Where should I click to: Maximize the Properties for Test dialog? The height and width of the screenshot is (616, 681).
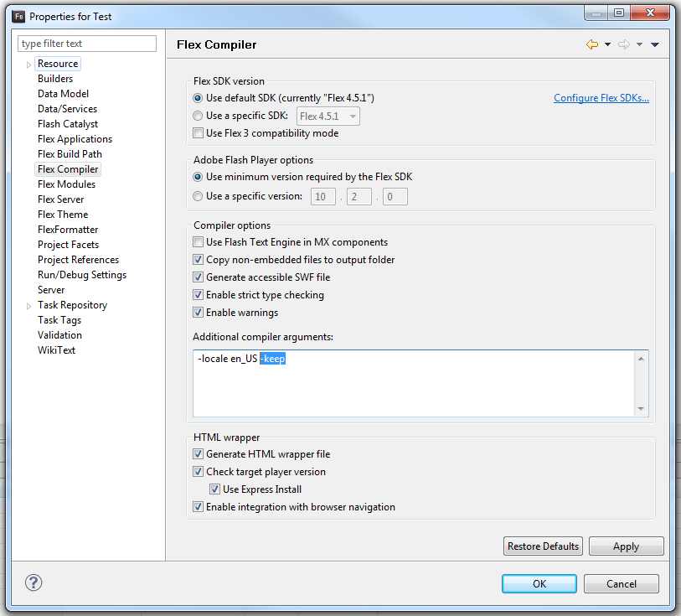point(619,13)
